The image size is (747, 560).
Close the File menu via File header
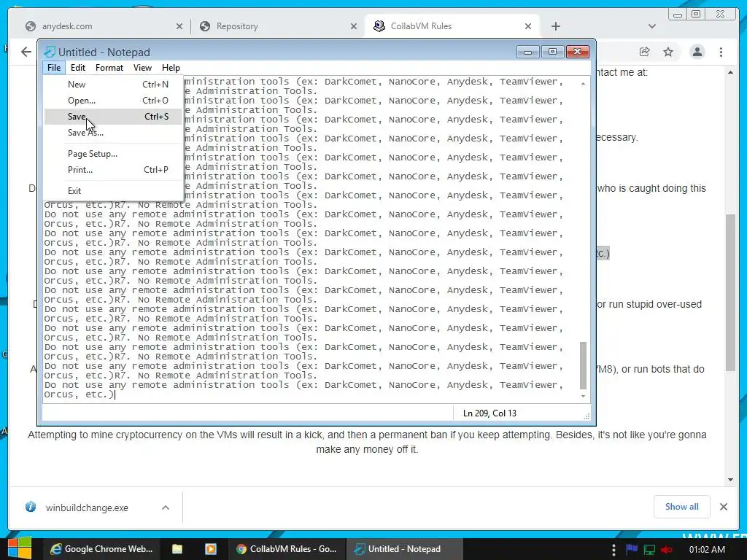54,68
